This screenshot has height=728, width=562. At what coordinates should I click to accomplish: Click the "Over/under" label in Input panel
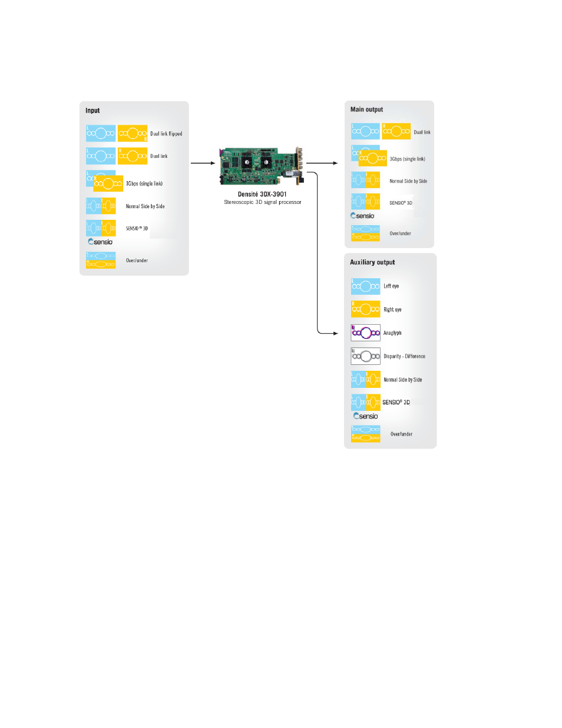[137, 261]
